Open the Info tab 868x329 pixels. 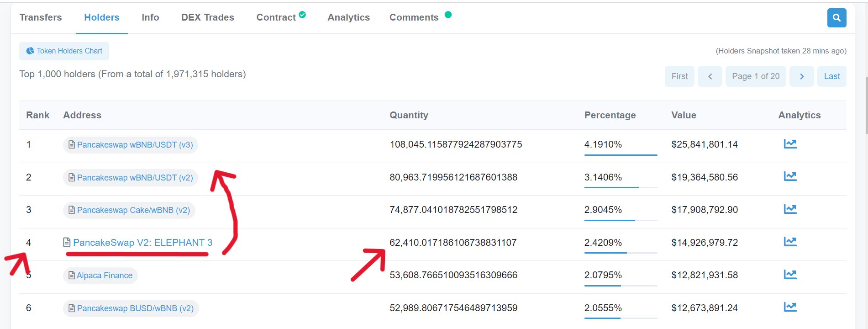point(150,17)
